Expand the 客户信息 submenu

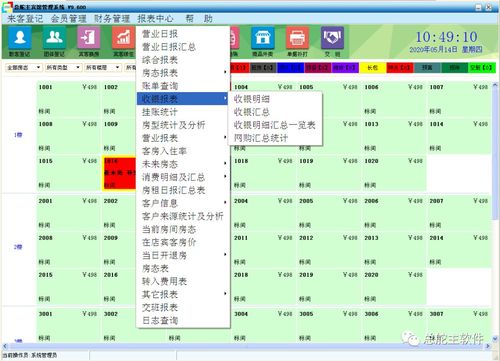pyautogui.click(x=183, y=203)
